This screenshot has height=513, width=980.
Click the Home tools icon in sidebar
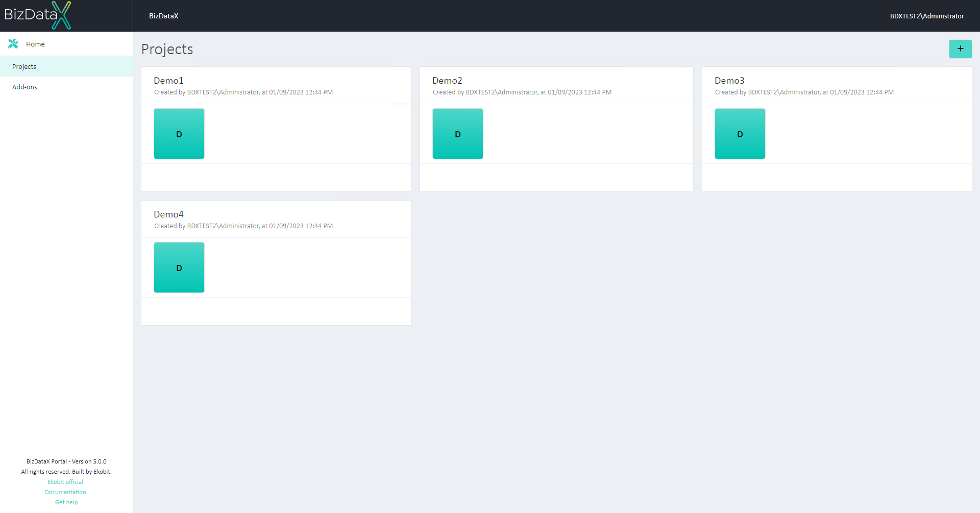pyautogui.click(x=13, y=44)
